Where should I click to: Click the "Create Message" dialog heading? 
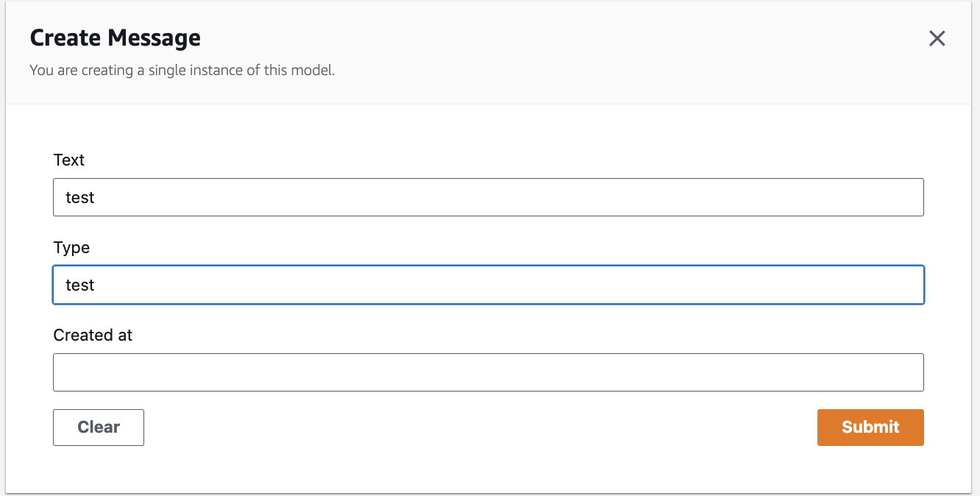115,38
